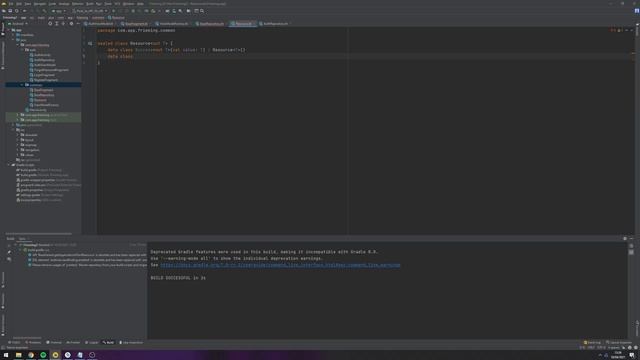Click the filter/eye icon in Build panel

[x=9, y=259]
